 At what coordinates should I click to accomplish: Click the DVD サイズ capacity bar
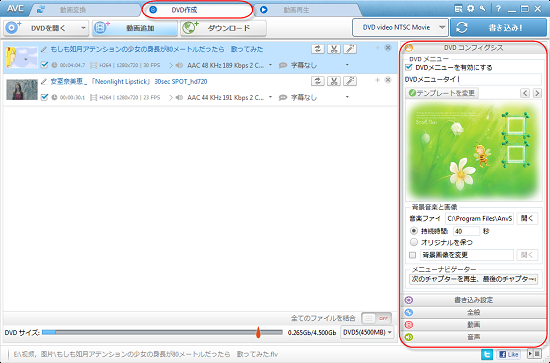pyautogui.click(x=162, y=332)
